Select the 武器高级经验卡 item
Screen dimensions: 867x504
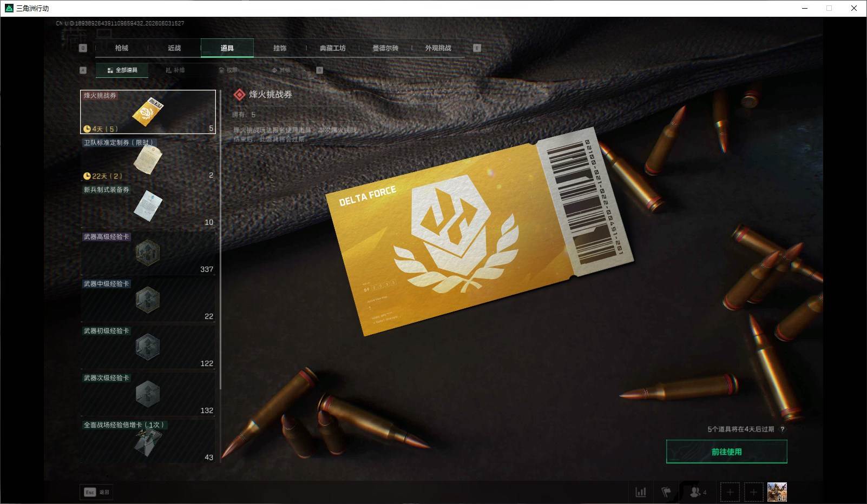click(148, 253)
